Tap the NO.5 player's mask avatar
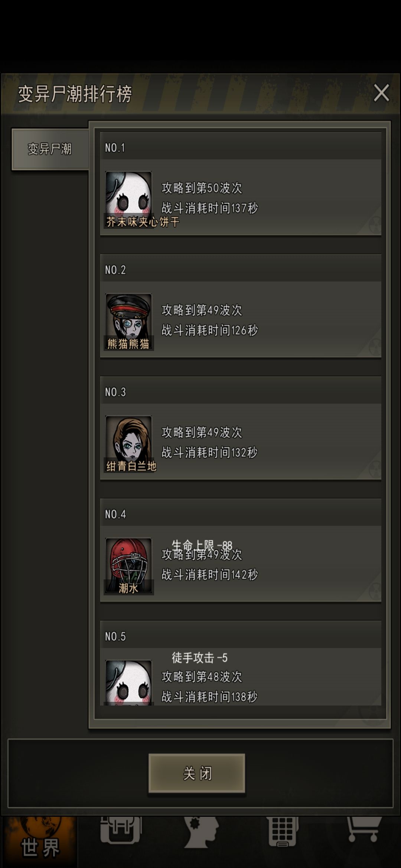The width and height of the screenshot is (401, 868). (128, 683)
